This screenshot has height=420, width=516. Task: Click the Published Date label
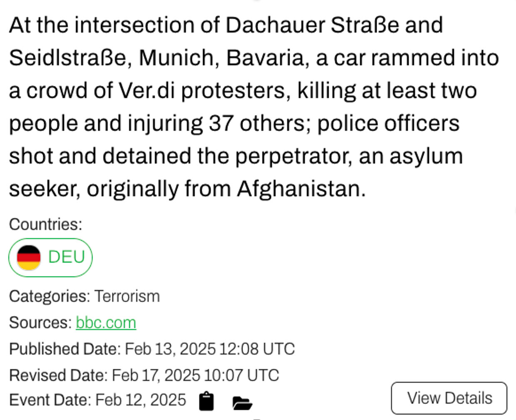(x=64, y=349)
